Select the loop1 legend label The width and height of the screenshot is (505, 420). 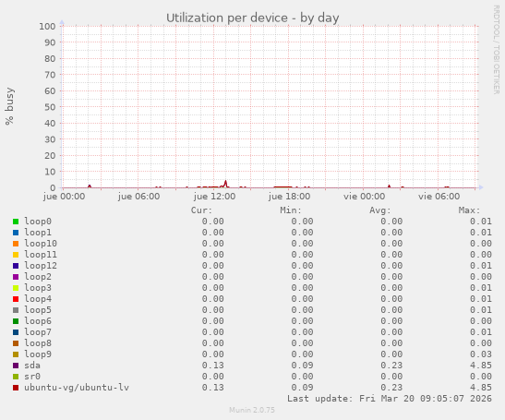tap(38, 233)
